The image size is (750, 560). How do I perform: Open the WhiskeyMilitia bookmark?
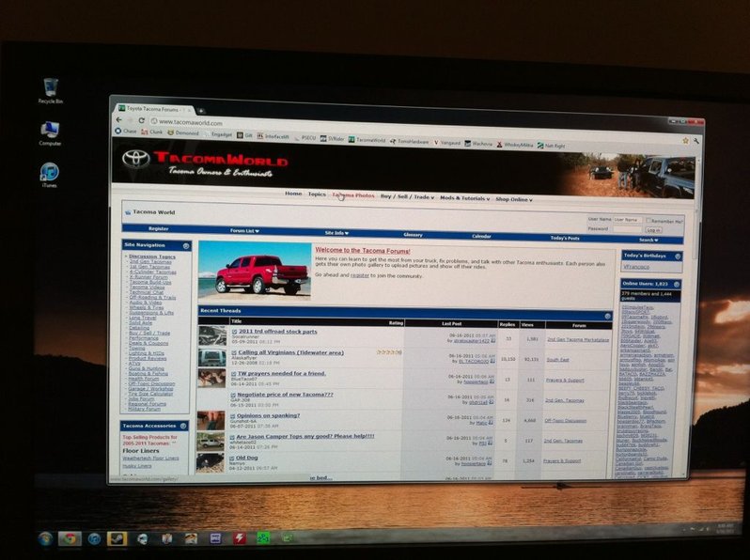pyautogui.click(x=515, y=145)
